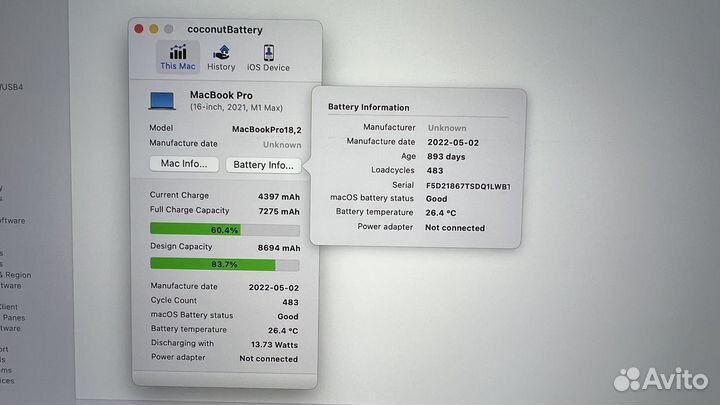
Task: Close the coconutBattery window (red button)
Action: tap(139, 29)
